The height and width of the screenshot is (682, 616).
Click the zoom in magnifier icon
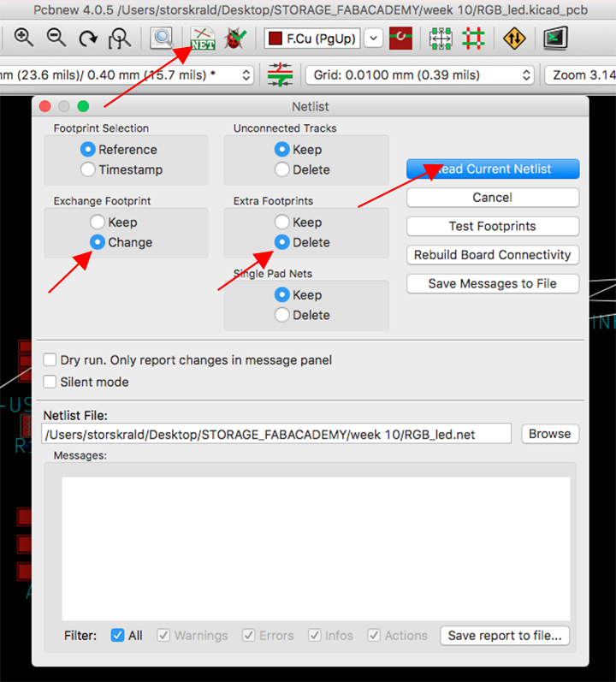pos(23,38)
